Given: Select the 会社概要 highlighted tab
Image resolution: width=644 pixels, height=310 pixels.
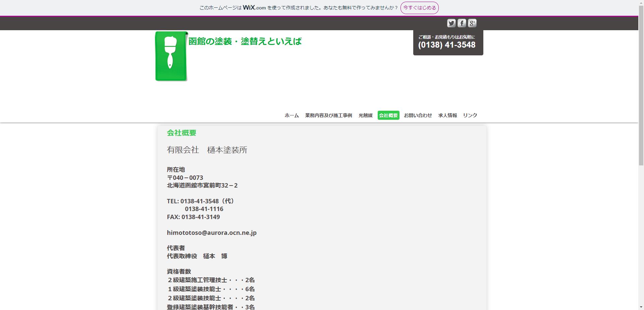Looking at the screenshot, I should 388,115.
